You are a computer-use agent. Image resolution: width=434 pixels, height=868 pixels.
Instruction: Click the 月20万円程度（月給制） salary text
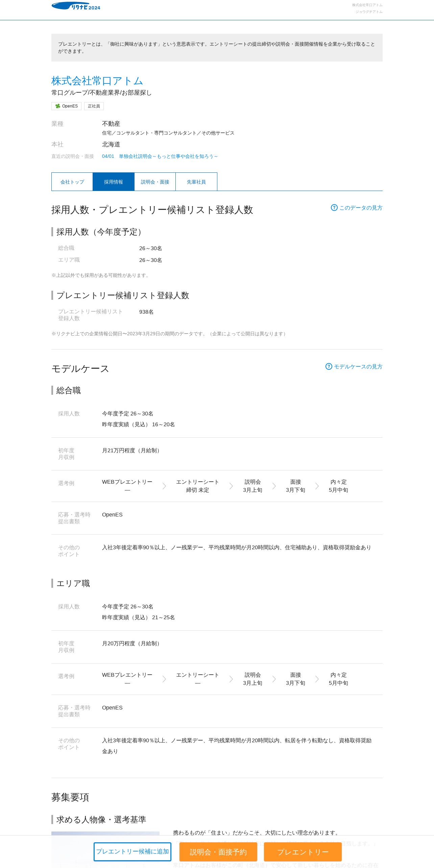pos(132,643)
